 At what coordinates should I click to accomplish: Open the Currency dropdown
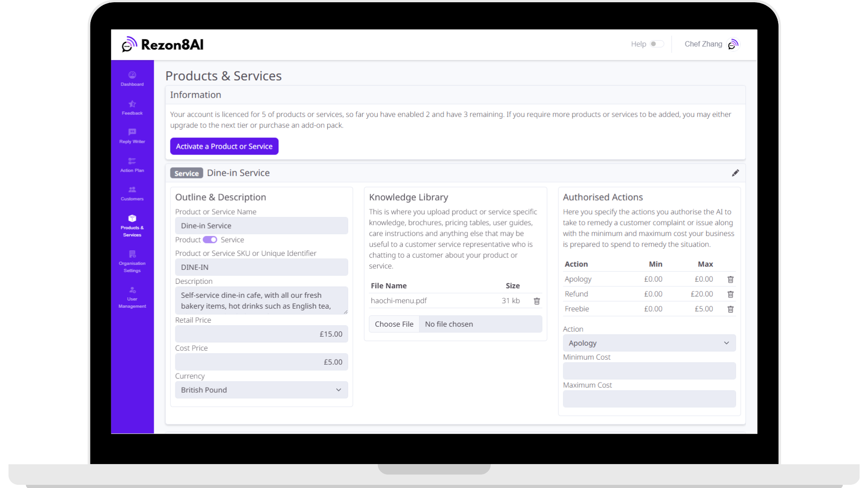coord(261,389)
